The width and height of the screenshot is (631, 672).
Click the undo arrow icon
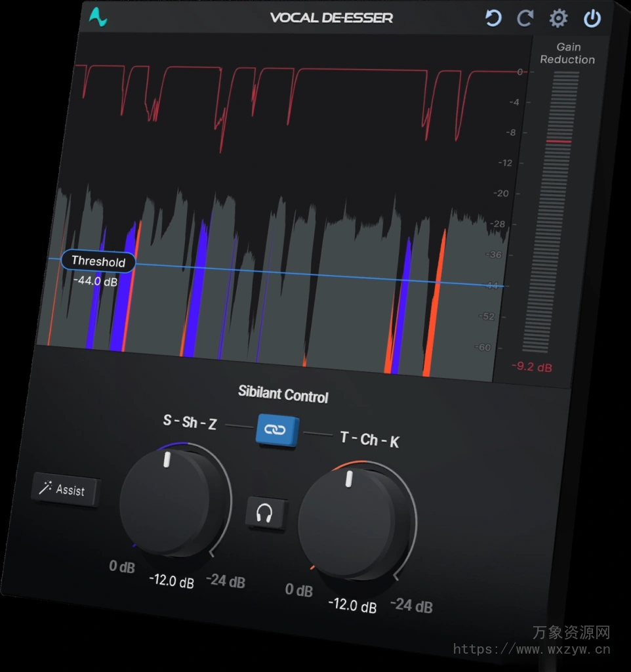(493, 18)
